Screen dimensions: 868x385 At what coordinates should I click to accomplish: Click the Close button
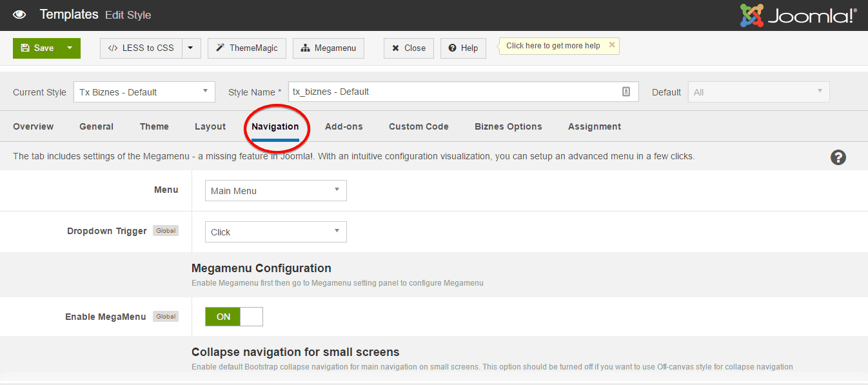pyautogui.click(x=408, y=48)
